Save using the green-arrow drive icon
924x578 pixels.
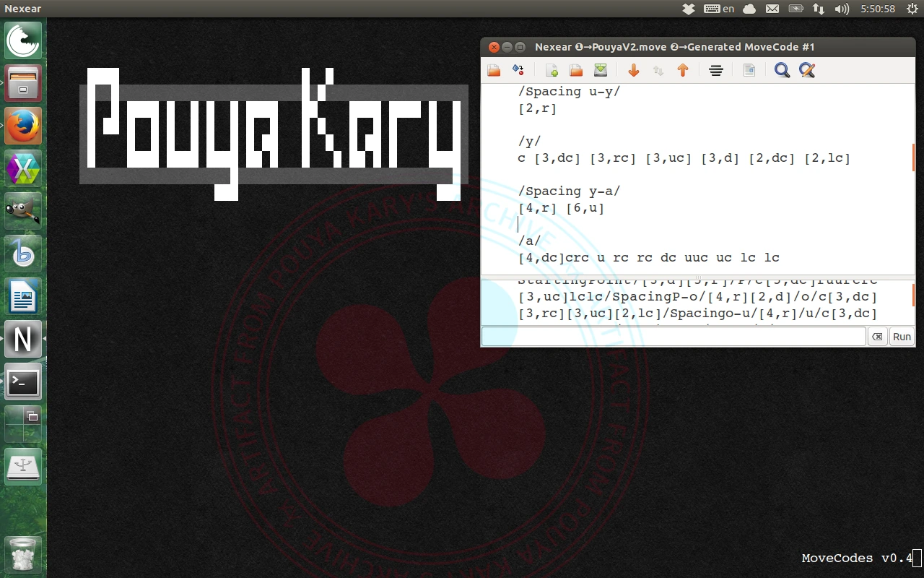601,70
